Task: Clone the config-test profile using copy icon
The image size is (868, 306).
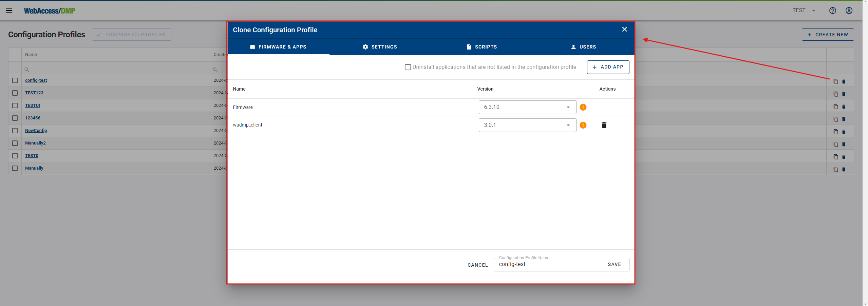Action: pyautogui.click(x=836, y=81)
